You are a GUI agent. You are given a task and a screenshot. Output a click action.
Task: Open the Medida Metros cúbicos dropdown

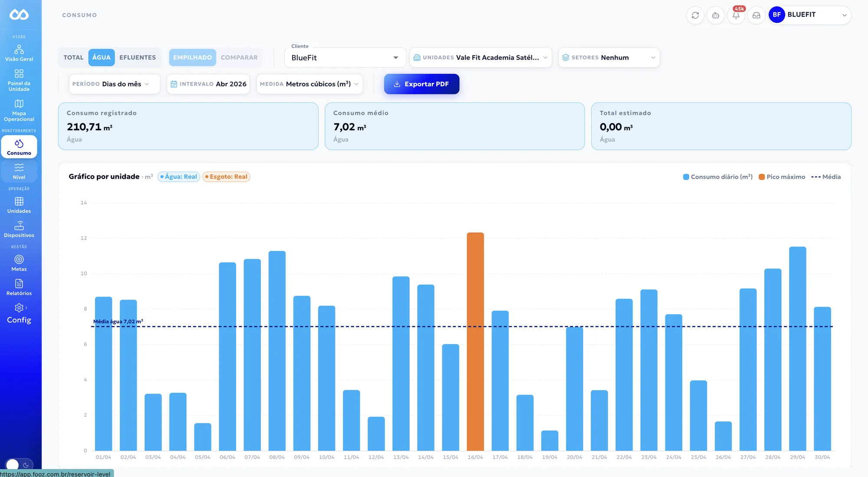(x=309, y=84)
